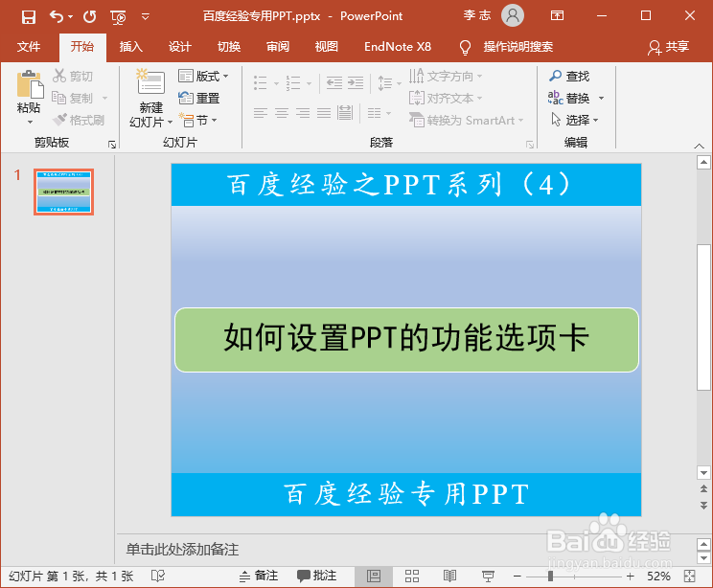Toggle the 批注 comments pane

(316, 577)
